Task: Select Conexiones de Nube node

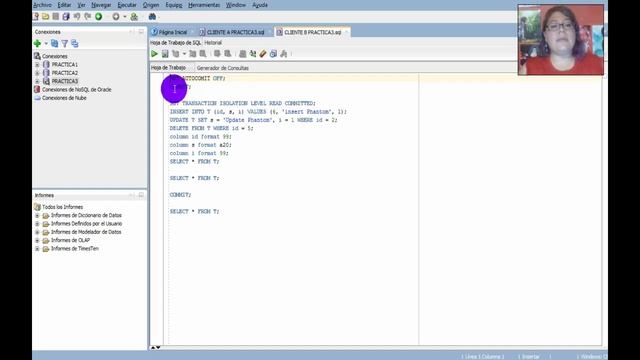Action: click(64, 98)
